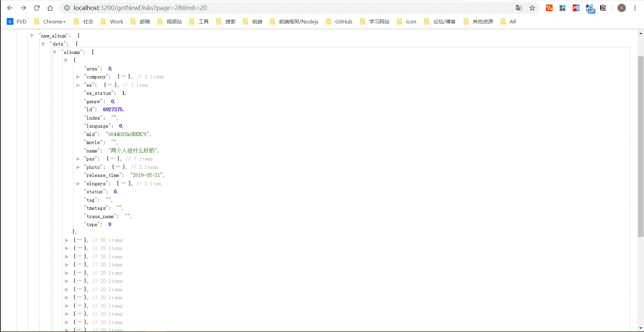Expand the pay object
Image resolution: width=644 pixels, height=332 pixels.
(x=78, y=159)
